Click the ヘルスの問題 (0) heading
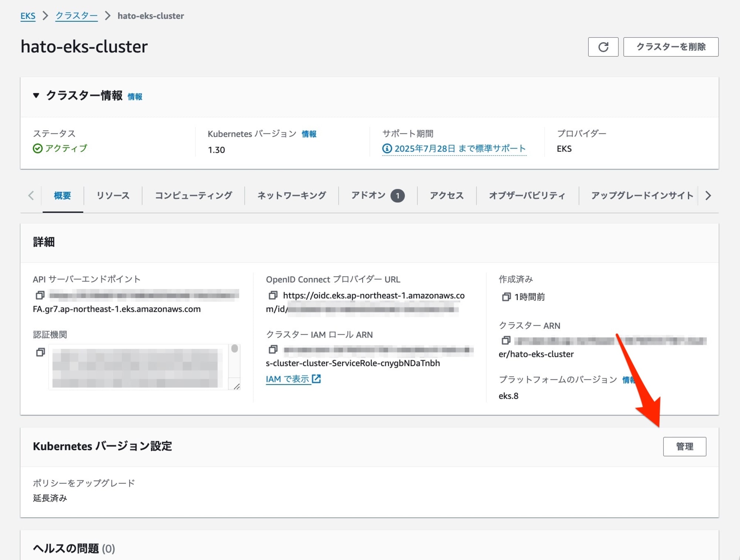 pos(74,548)
